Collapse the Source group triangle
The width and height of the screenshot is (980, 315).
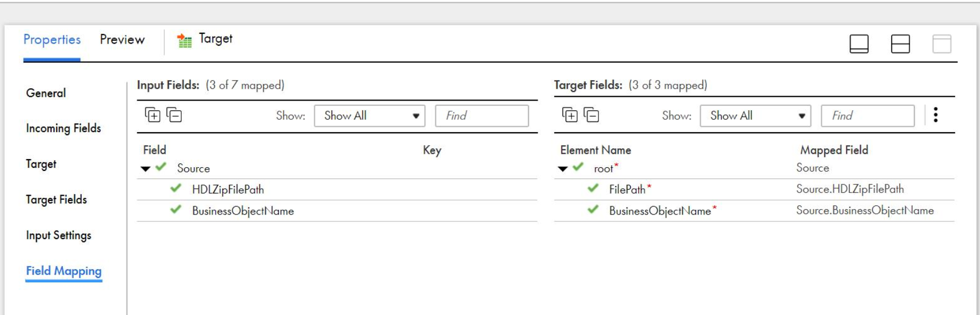point(145,169)
